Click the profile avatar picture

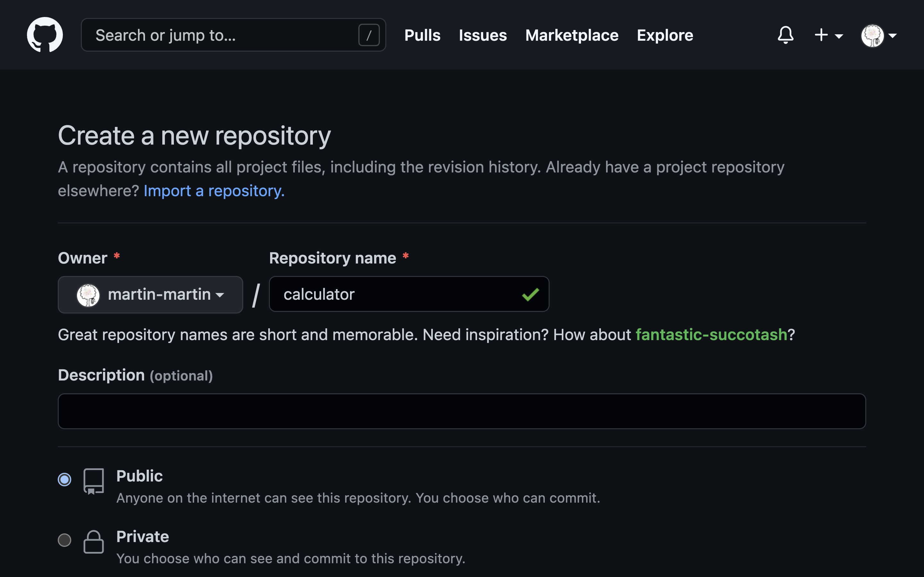tap(874, 35)
